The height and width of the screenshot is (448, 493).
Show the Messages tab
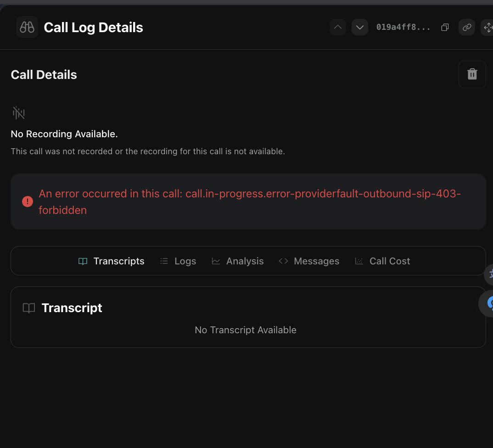[x=309, y=261]
